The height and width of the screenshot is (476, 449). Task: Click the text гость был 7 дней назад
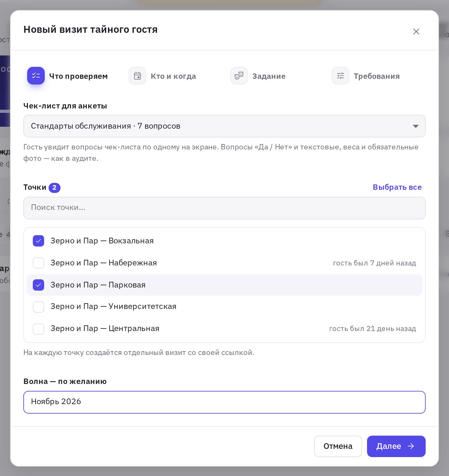pyautogui.click(x=375, y=263)
